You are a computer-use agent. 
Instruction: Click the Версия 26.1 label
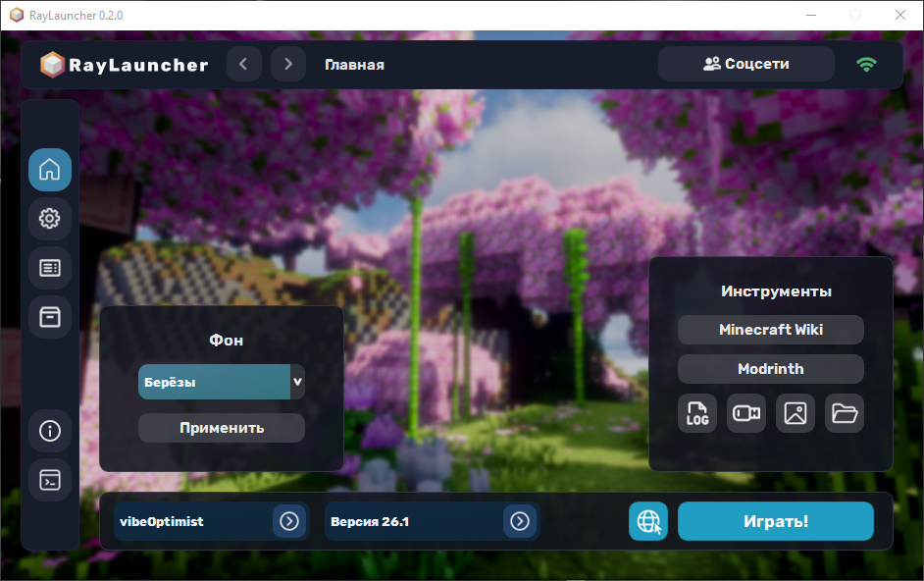tap(370, 521)
